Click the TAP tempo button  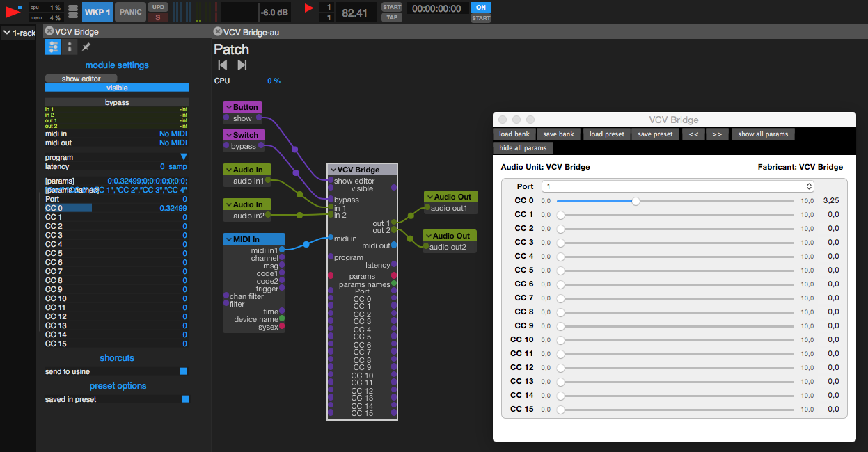[392, 17]
